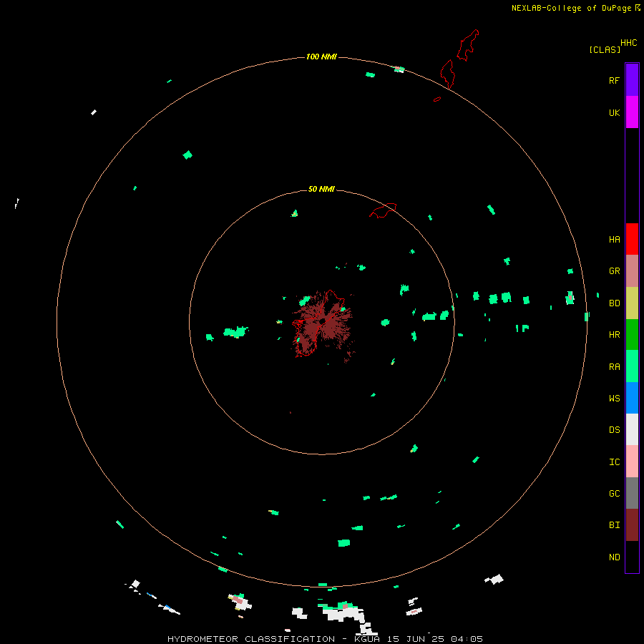The image size is (644, 644).
Task: Pick the yellow BD legend swatch
Action: pos(632,303)
